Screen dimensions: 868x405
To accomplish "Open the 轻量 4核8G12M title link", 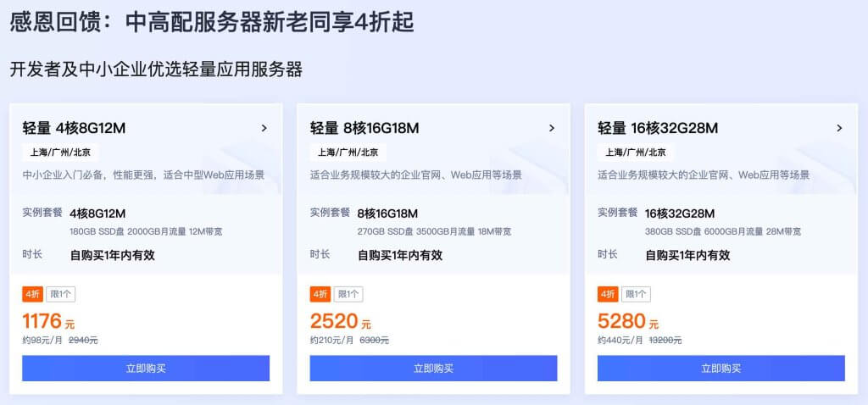I will (74, 128).
